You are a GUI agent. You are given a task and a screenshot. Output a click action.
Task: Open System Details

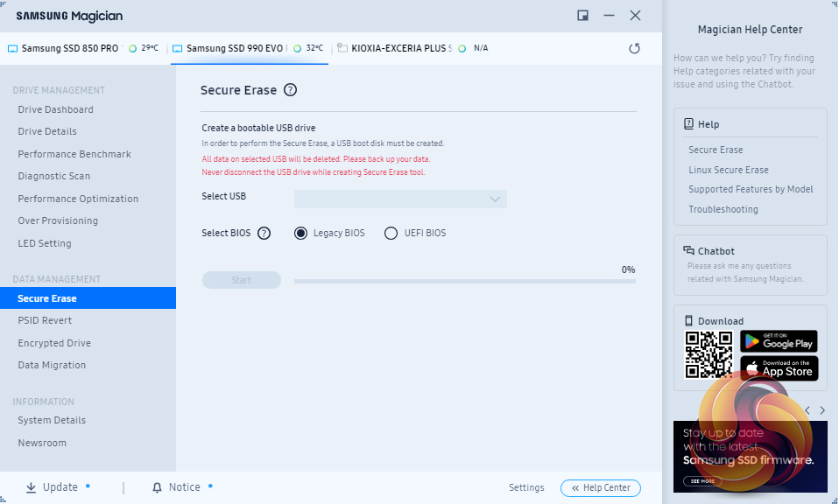52,420
